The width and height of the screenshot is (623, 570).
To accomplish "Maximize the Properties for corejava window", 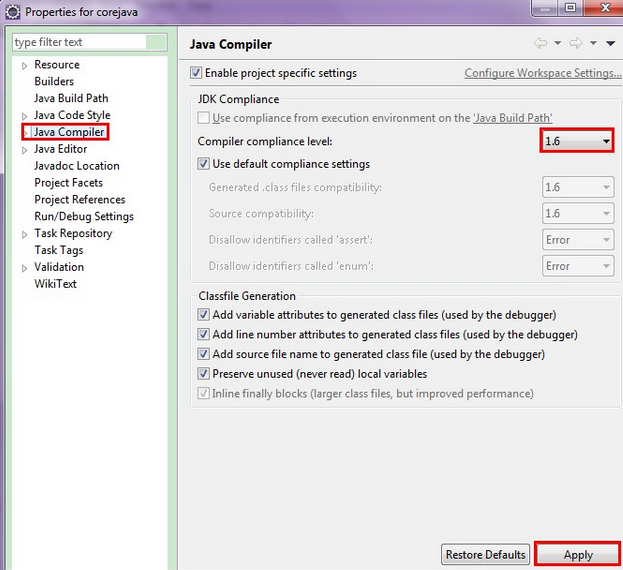I will point(570,7).
